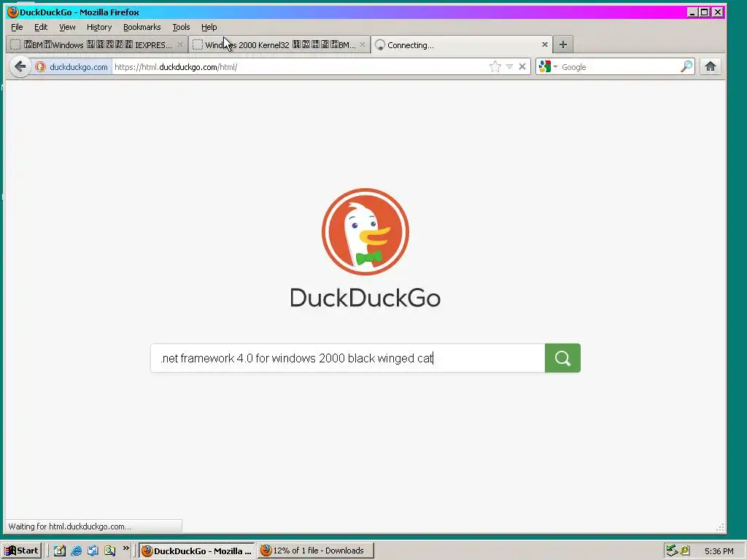The height and width of the screenshot is (560, 747).
Task: Open a new tab with the plus button
Action: click(562, 44)
